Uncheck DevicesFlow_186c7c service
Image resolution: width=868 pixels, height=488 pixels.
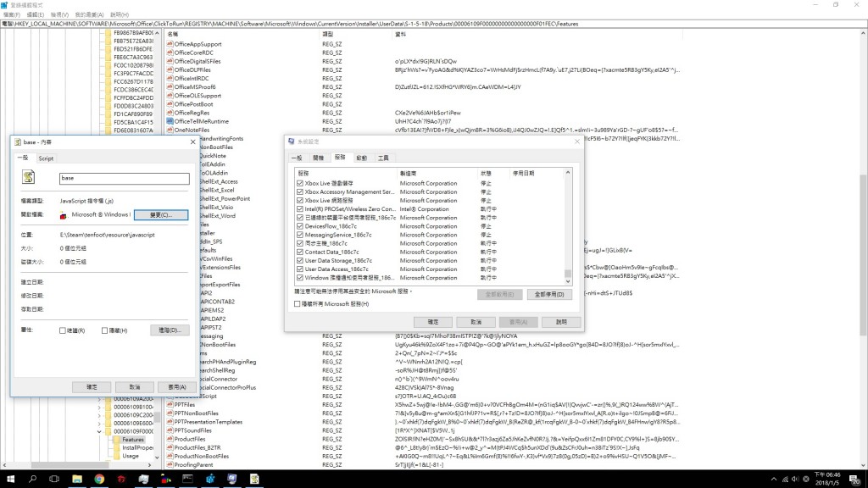pyautogui.click(x=300, y=226)
